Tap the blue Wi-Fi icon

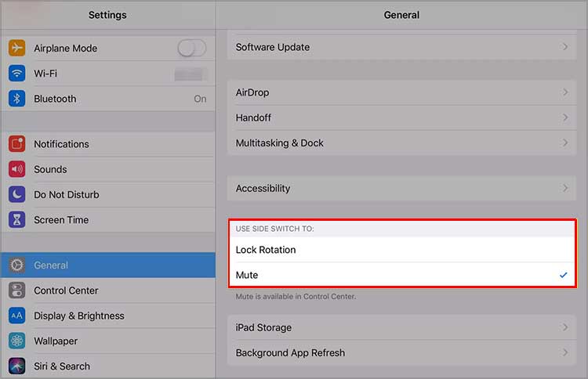click(17, 74)
